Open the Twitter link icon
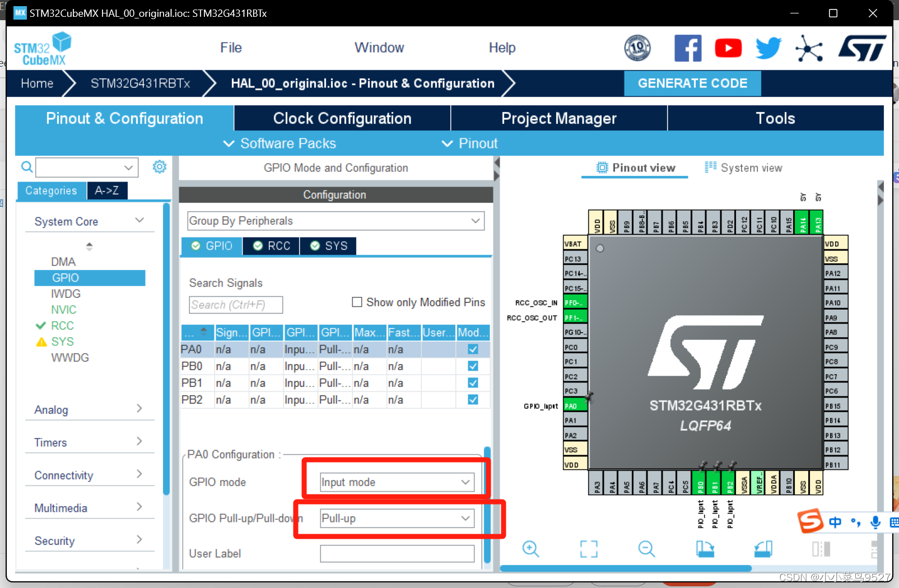Image resolution: width=899 pixels, height=588 pixels. [768, 48]
